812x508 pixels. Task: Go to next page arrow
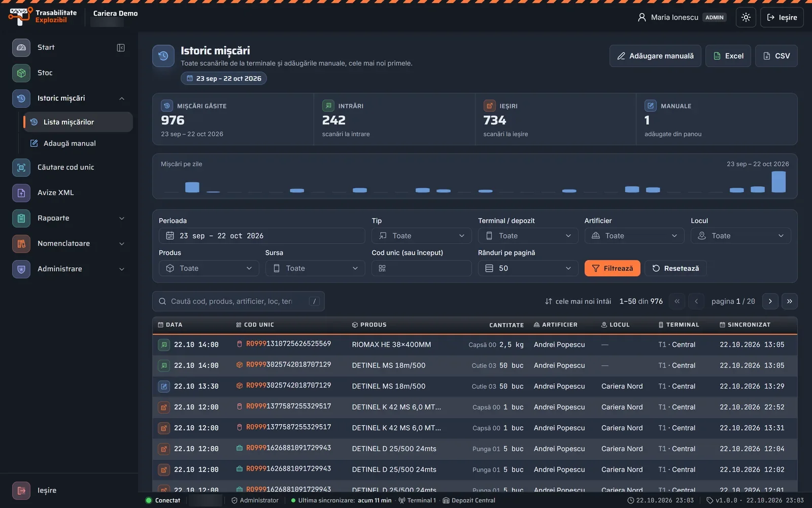[770, 301]
